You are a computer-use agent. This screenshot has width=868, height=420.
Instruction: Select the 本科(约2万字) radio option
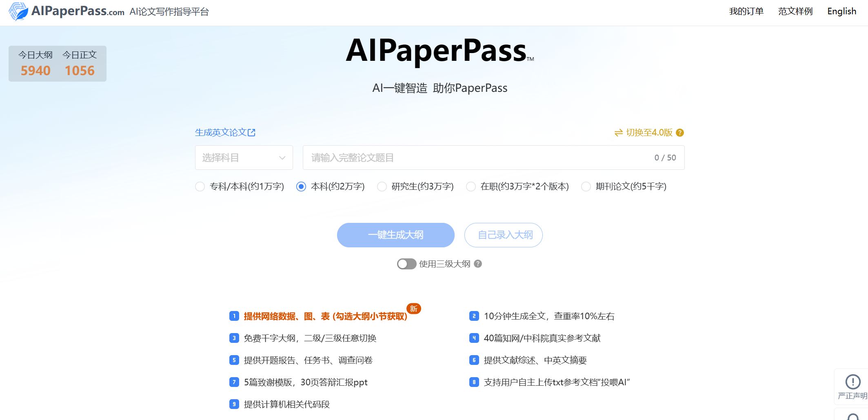click(x=301, y=187)
